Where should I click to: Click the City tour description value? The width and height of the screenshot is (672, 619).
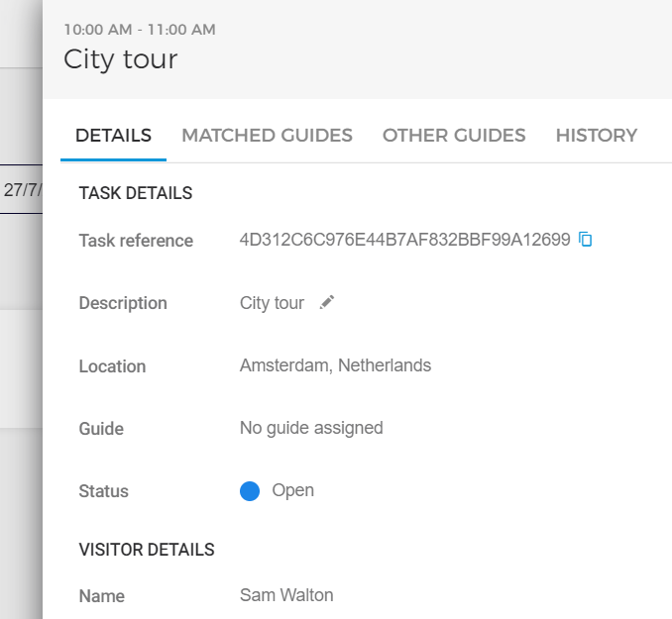272,303
